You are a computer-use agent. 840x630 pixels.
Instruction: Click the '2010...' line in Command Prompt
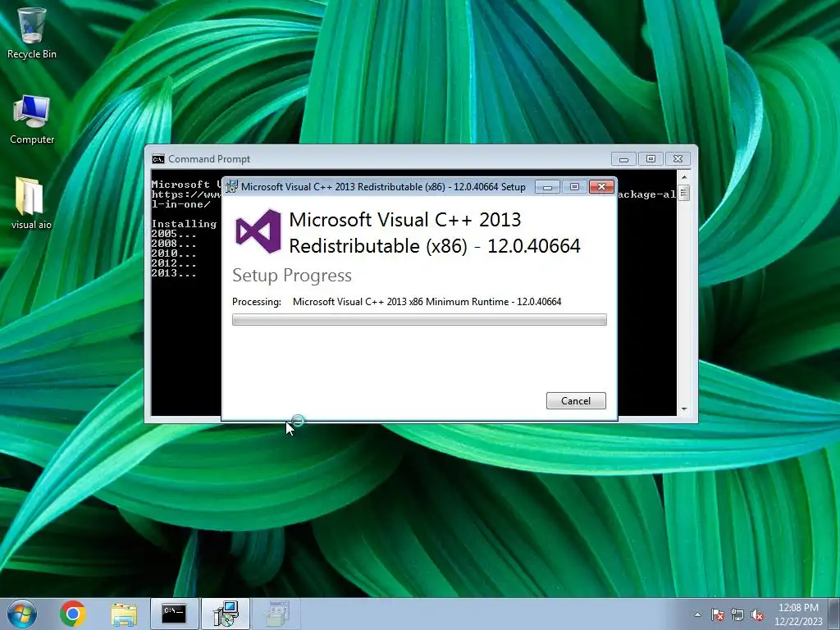pos(174,253)
